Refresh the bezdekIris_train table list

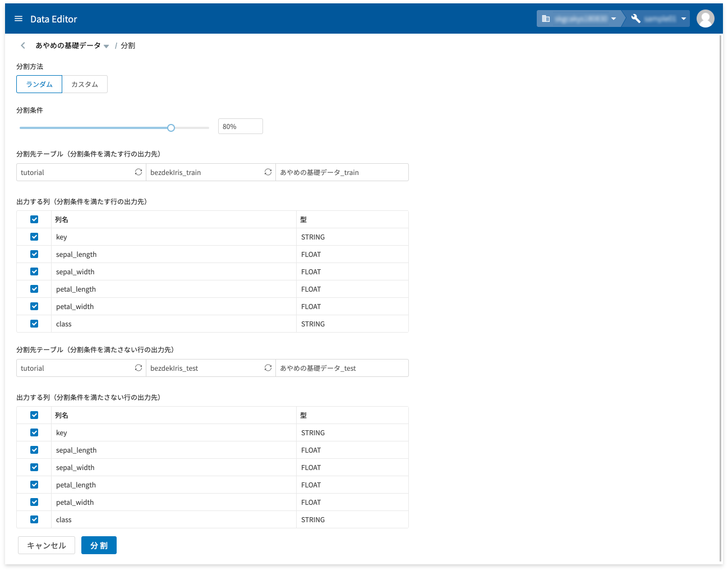pyautogui.click(x=268, y=172)
